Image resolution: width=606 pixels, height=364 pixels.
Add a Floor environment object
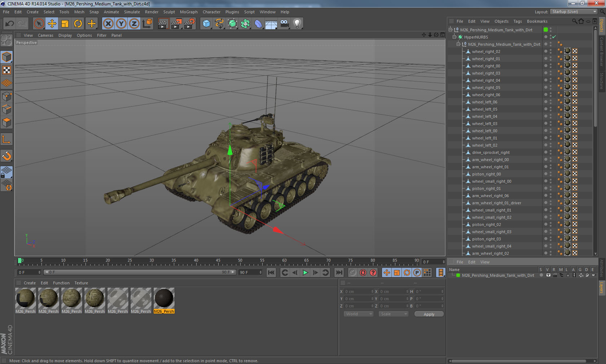(271, 24)
